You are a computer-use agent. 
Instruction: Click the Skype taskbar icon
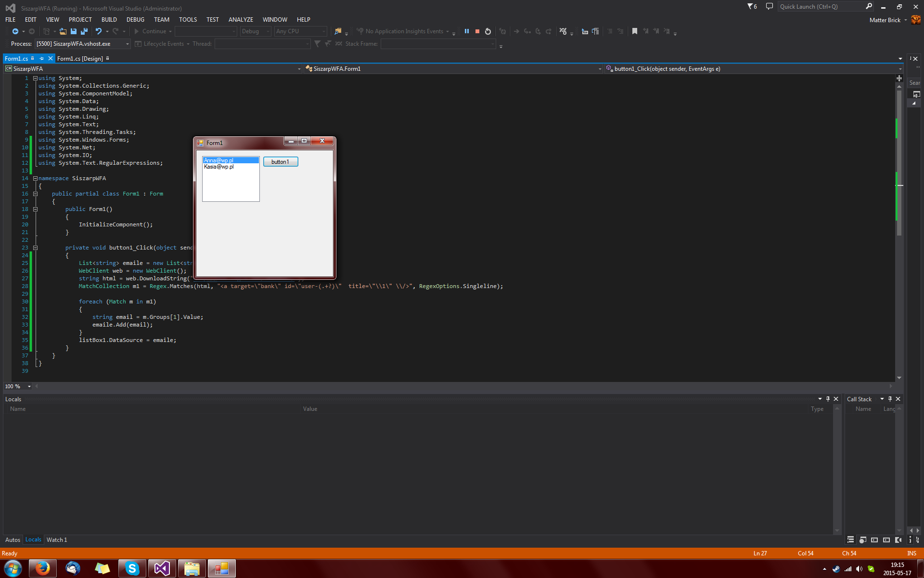click(x=132, y=569)
